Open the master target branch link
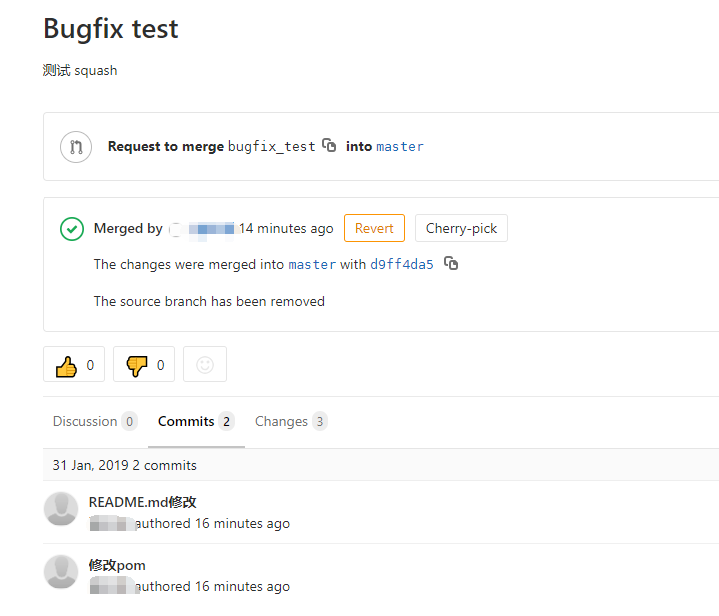Screen dimensions: 719x616 (x=400, y=146)
